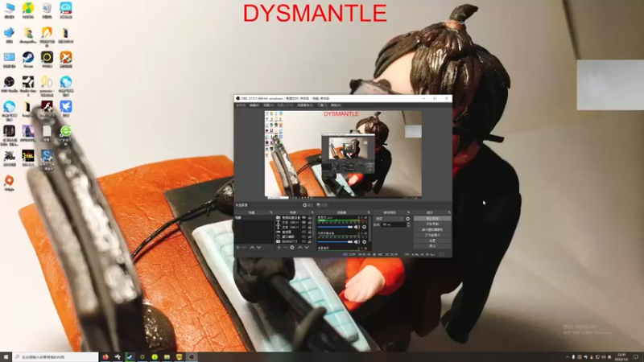644x362 pixels.
Task: Open Recycle Bin desktop icon
Action: click(47, 10)
